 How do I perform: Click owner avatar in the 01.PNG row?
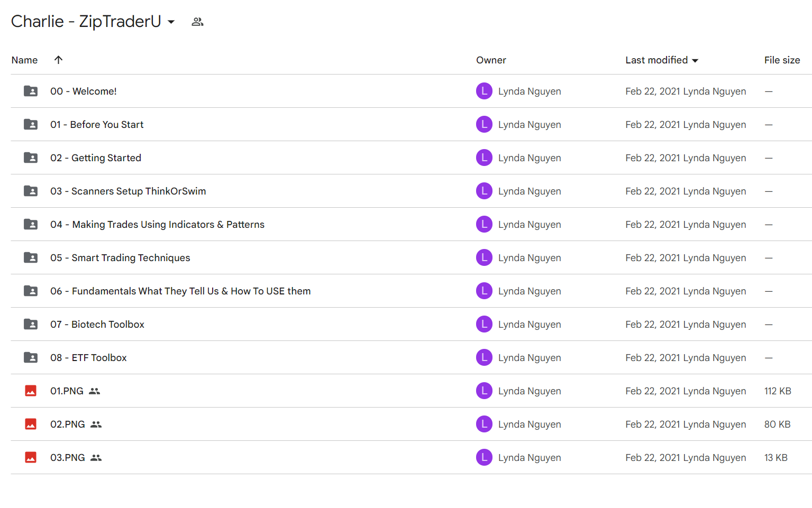coord(484,391)
